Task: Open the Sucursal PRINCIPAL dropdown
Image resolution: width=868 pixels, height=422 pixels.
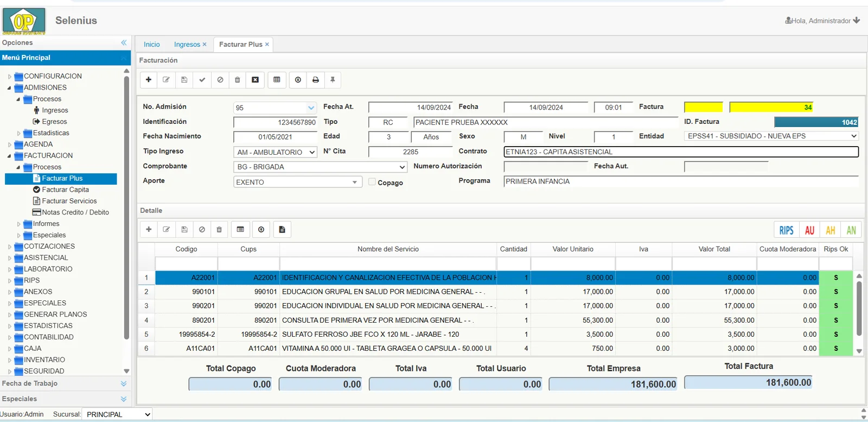Action: tap(117, 414)
